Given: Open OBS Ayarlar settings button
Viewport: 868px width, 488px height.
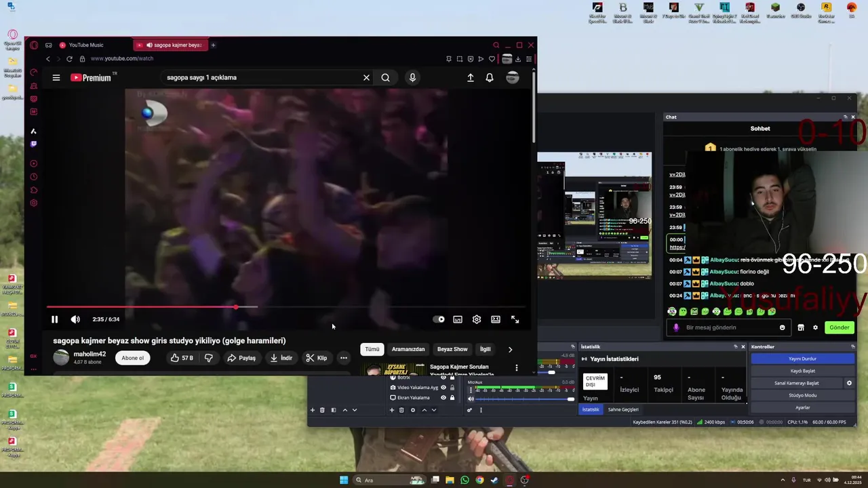Looking at the screenshot, I should click(803, 407).
